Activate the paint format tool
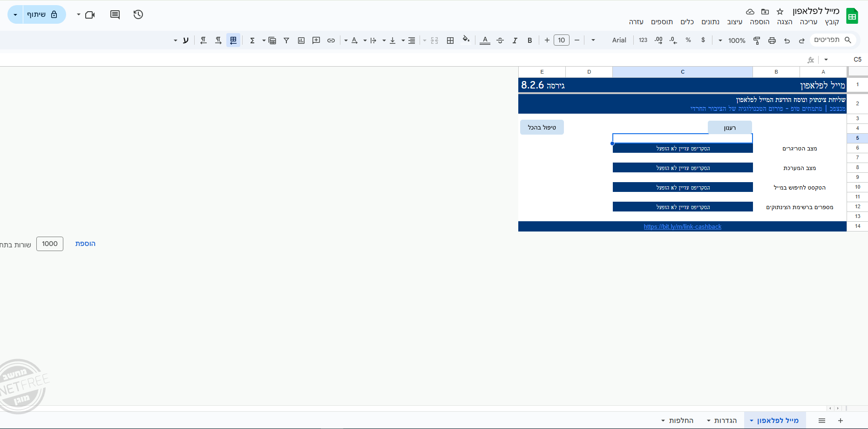Image resolution: width=868 pixels, height=429 pixels. [x=757, y=41]
